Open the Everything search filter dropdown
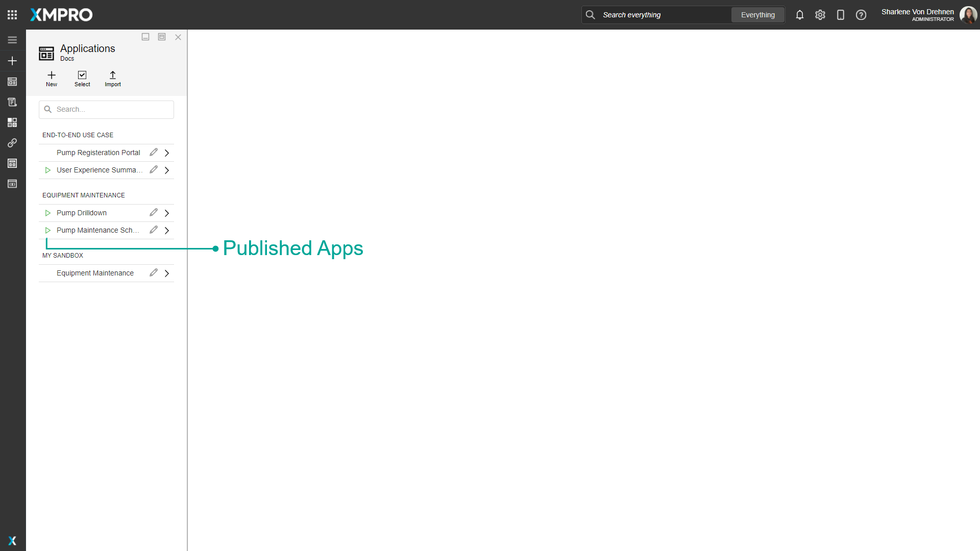980x551 pixels. click(x=757, y=15)
